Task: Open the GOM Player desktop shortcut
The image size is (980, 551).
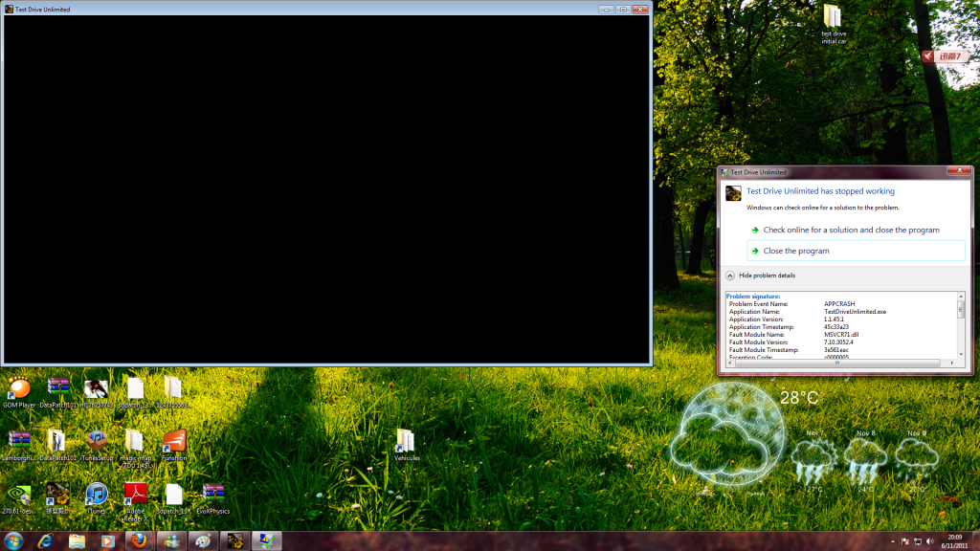Action: point(18,388)
